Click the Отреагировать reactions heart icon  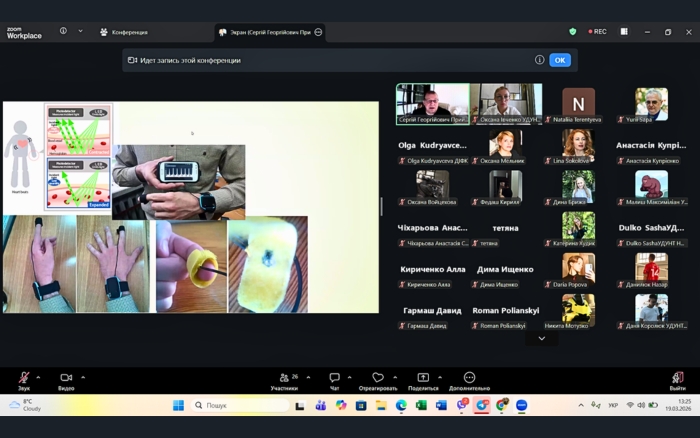tap(378, 379)
